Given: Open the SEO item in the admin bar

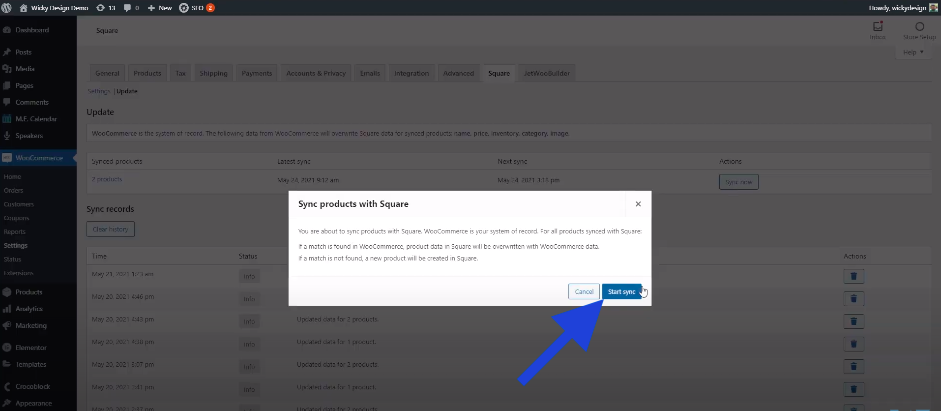Looking at the screenshot, I should (x=197, y=7).
